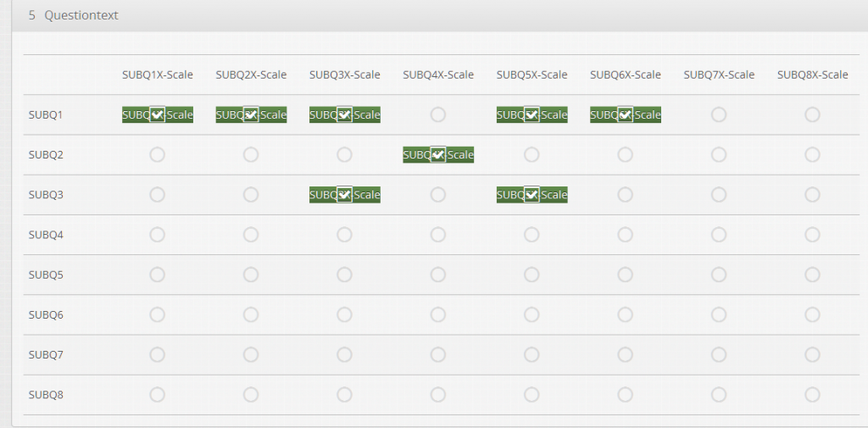Select SUBQ6 radio under SUBQ7X-Scale
The height and width of the screenshot is (428, 868).
[x=719, y=314]
